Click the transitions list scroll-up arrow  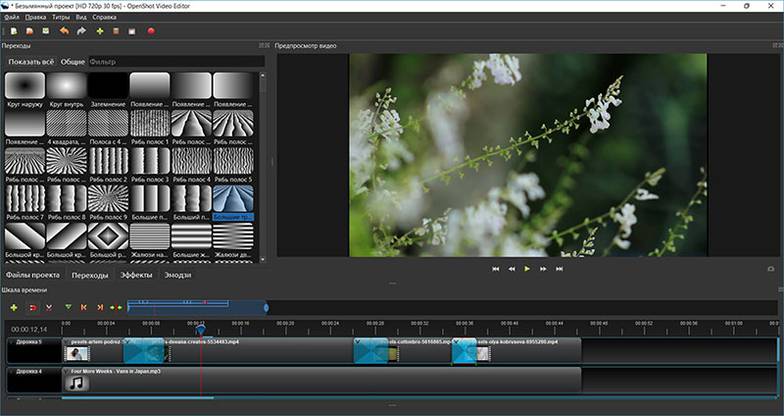pos(262,76)
